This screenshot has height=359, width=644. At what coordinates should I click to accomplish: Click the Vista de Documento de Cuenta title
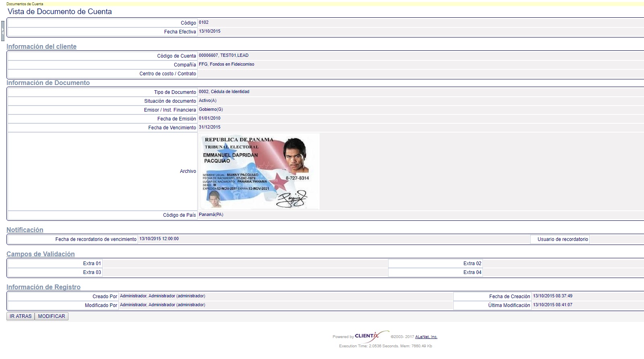[60, 12]
